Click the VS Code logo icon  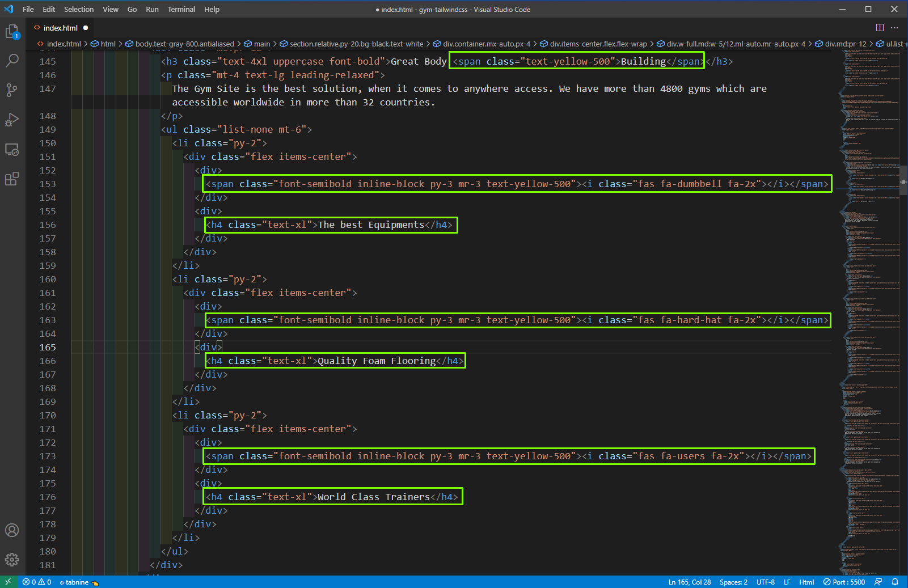(x=9, y=9)
